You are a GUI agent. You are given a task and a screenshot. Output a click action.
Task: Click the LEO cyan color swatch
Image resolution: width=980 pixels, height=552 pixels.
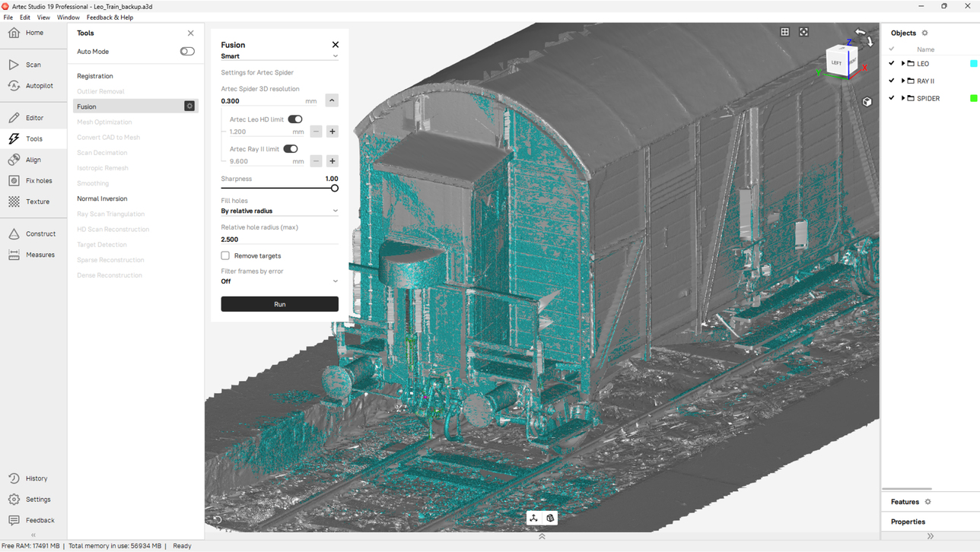(x=973, y=64)
